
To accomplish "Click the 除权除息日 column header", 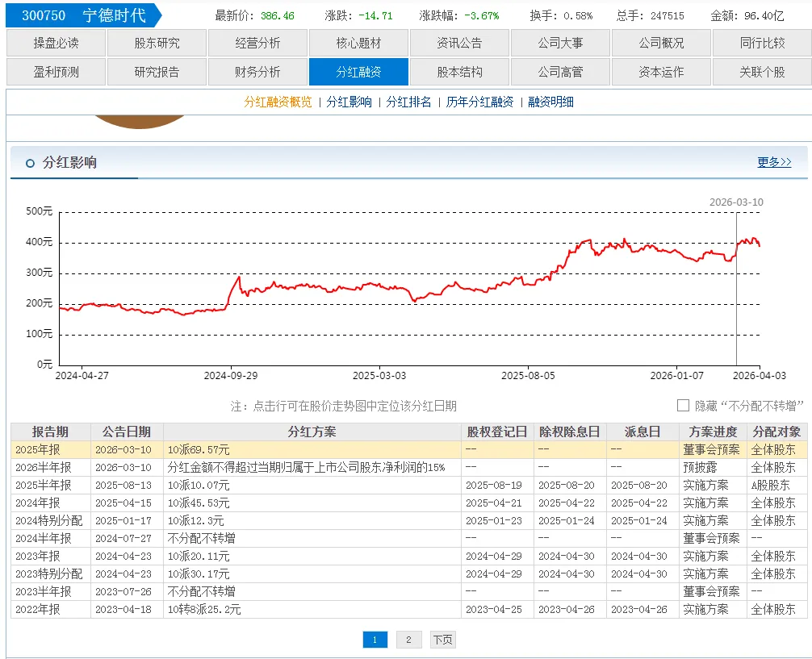I will pyautogui.click(x=570, y=432).
